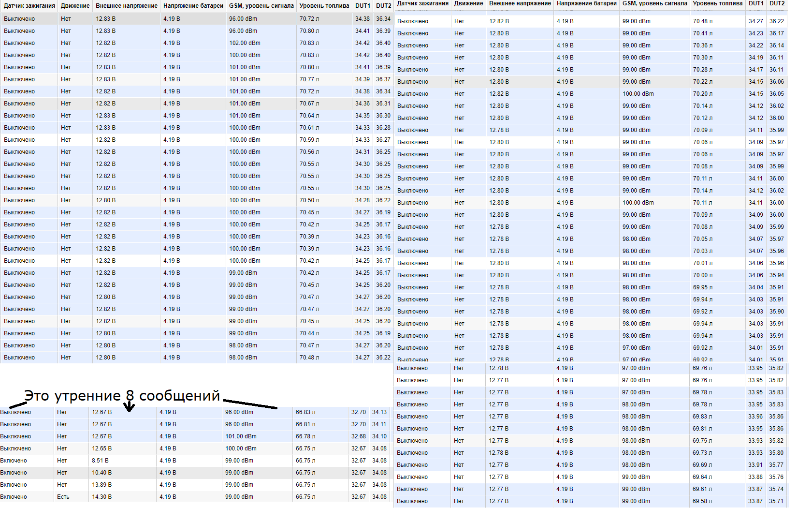This screenshot has width=812, height=508.
Task: Click the 'Движение' header in right table
Action: coord(468,3)
